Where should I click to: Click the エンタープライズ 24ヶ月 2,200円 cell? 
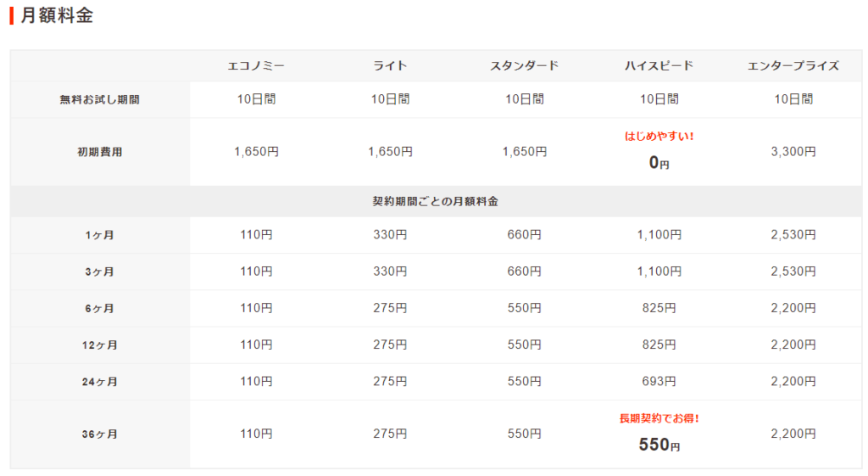[793, 381]
